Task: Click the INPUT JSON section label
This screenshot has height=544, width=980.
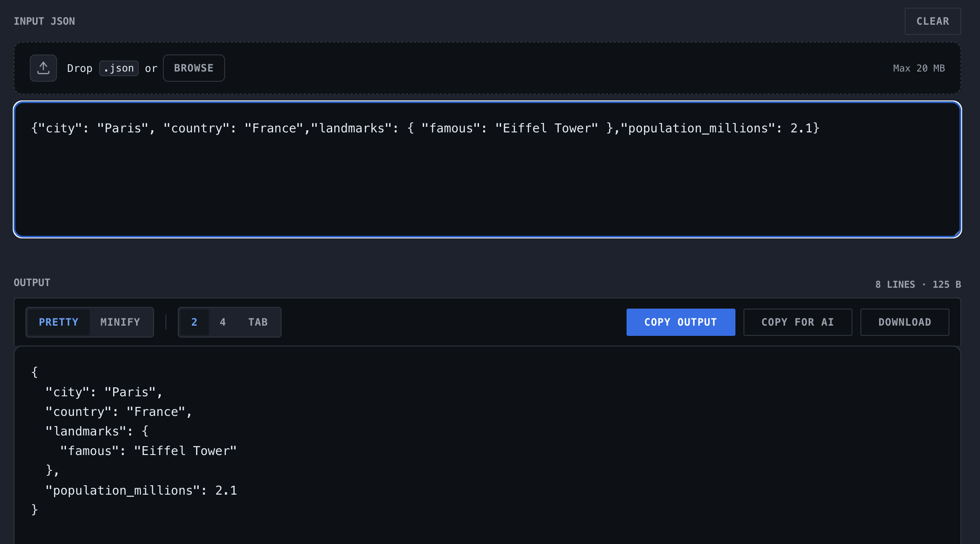Action: [45, 21]
